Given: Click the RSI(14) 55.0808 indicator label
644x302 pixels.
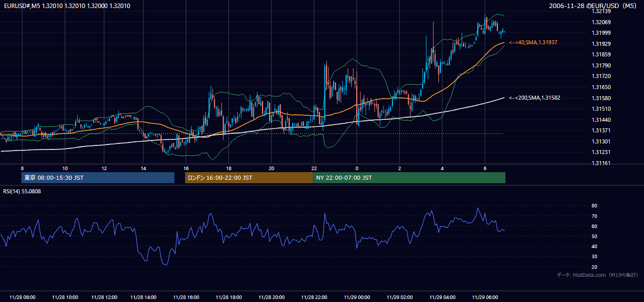Looking at the screenshot, I should tap(22, 191).
